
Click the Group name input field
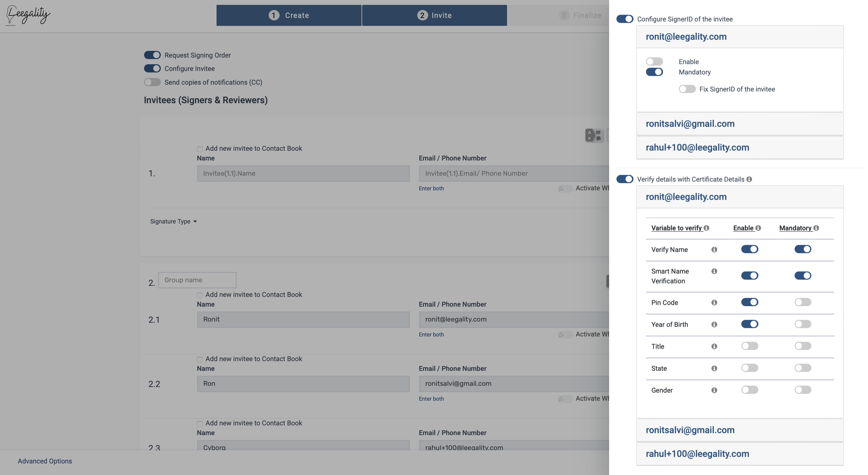tap(197, 280)
